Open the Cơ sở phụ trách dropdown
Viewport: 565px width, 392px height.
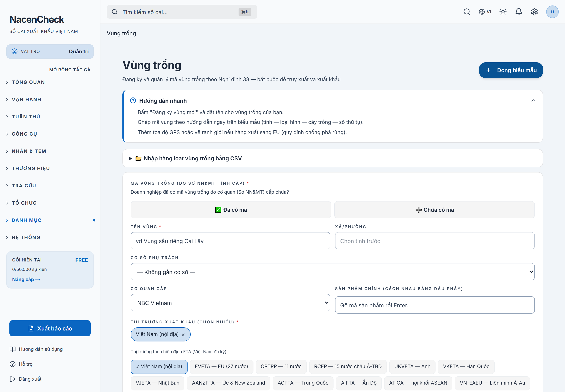coord(332,272)
